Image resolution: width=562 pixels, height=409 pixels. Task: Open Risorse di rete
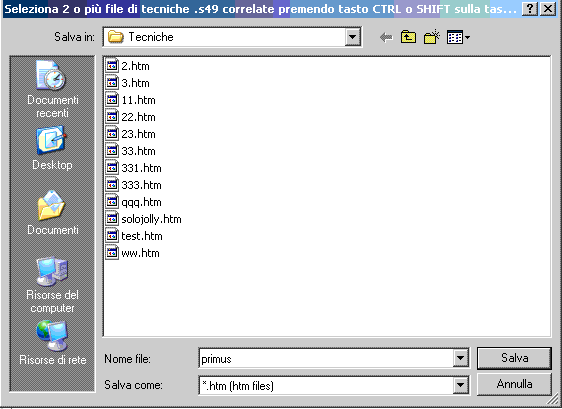click(x=52, y=343)
